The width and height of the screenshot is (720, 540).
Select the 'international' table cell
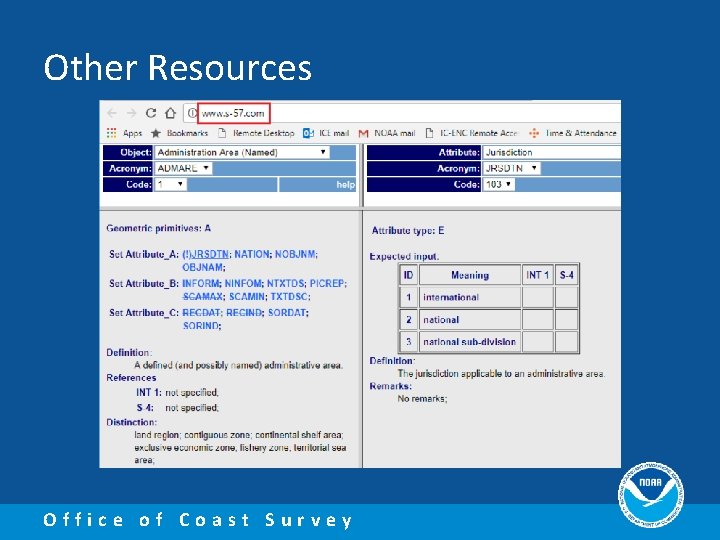click(470, 298)
